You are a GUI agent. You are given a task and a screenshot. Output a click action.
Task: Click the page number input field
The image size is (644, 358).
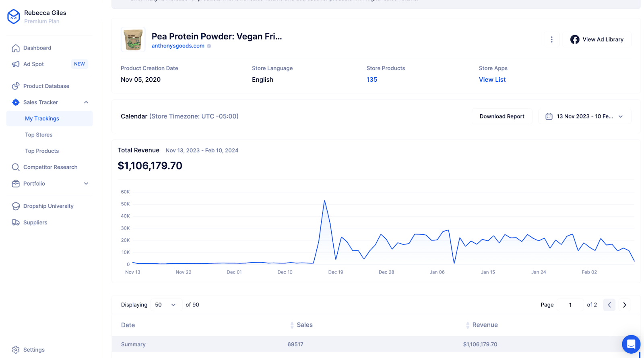570,305
